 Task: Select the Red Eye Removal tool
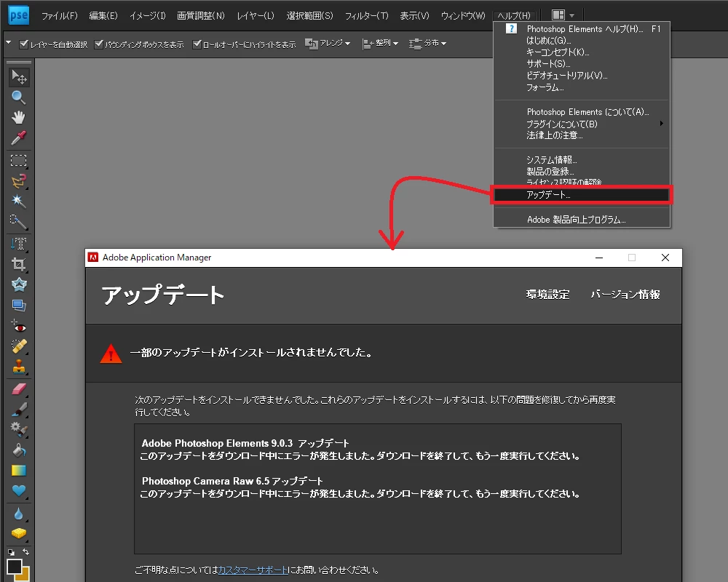(19, 326)
